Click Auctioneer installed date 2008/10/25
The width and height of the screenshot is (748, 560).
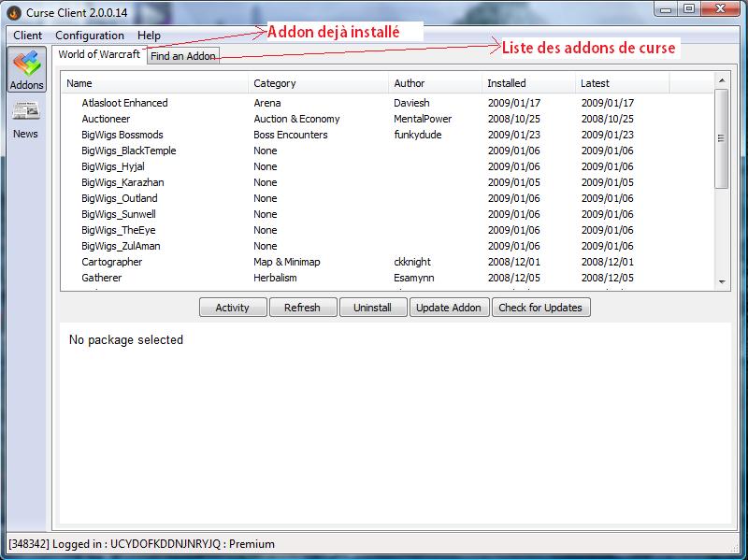pos(513,119)
